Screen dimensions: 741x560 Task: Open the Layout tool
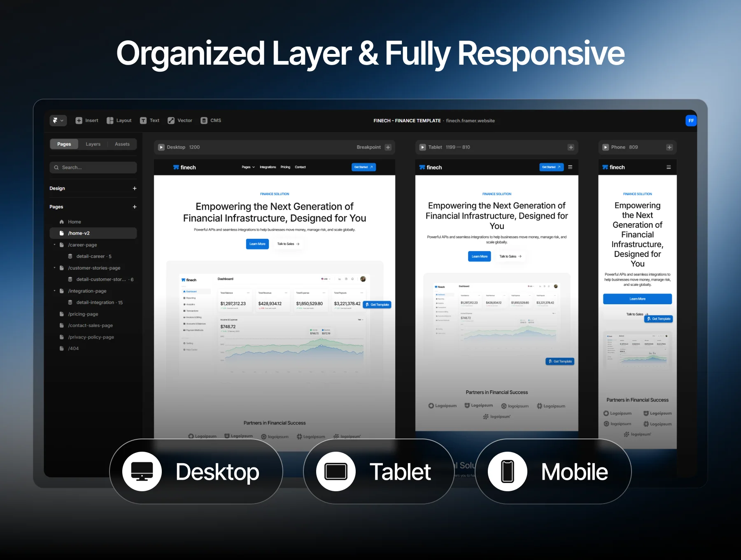(119, 121)
